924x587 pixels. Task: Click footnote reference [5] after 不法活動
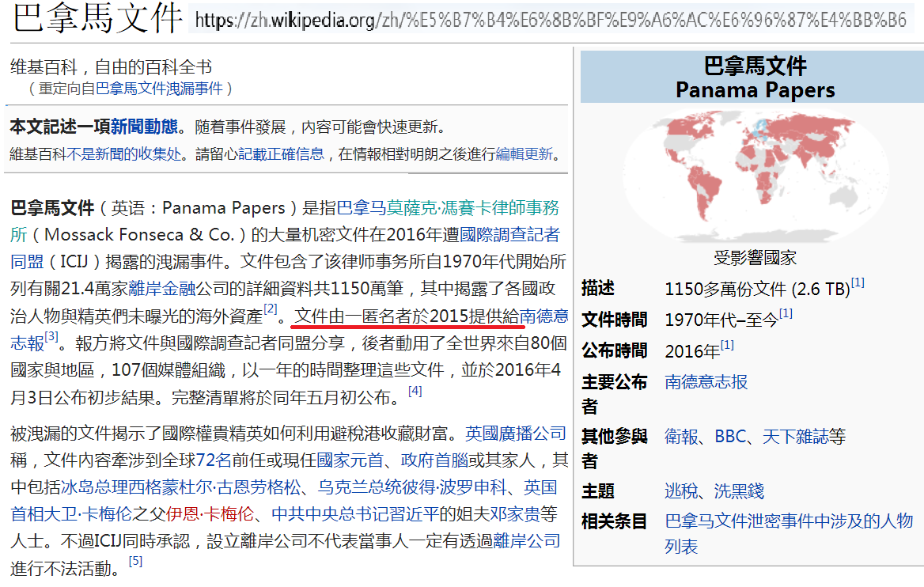pyautogui.click(x=135, y=561)
